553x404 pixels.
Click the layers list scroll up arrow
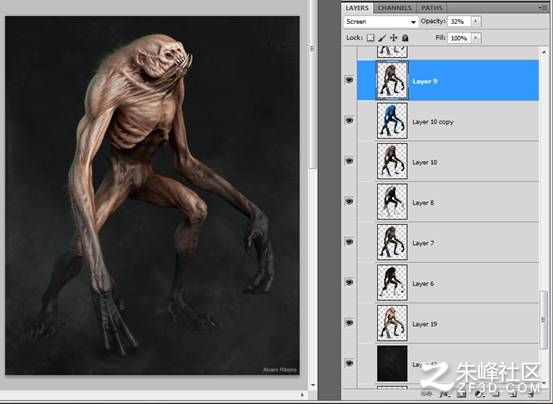pyautogui.click(x=543, y=52)
